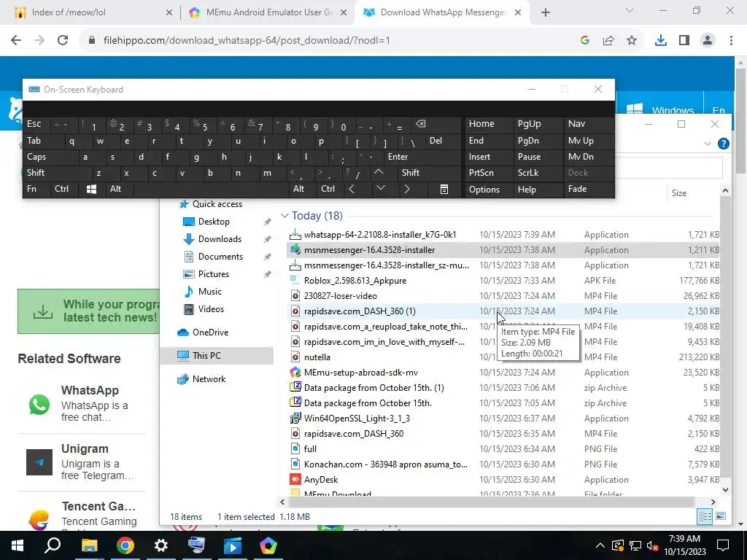Select the AnyDesk application file
The height and width of the screenshot is (560, 747).
click(x=321, y=480)
